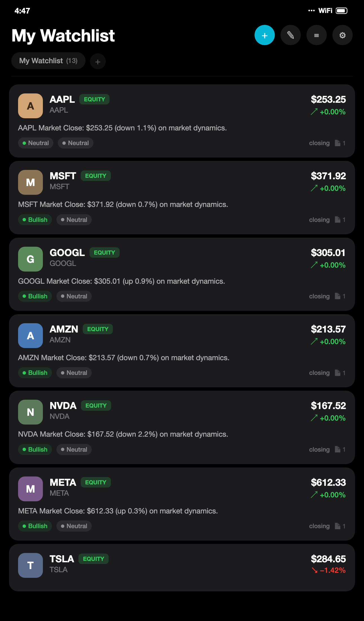The image size is (364, 621).
Task: Add a new watchlist with the plus tab
Action: 98,61
